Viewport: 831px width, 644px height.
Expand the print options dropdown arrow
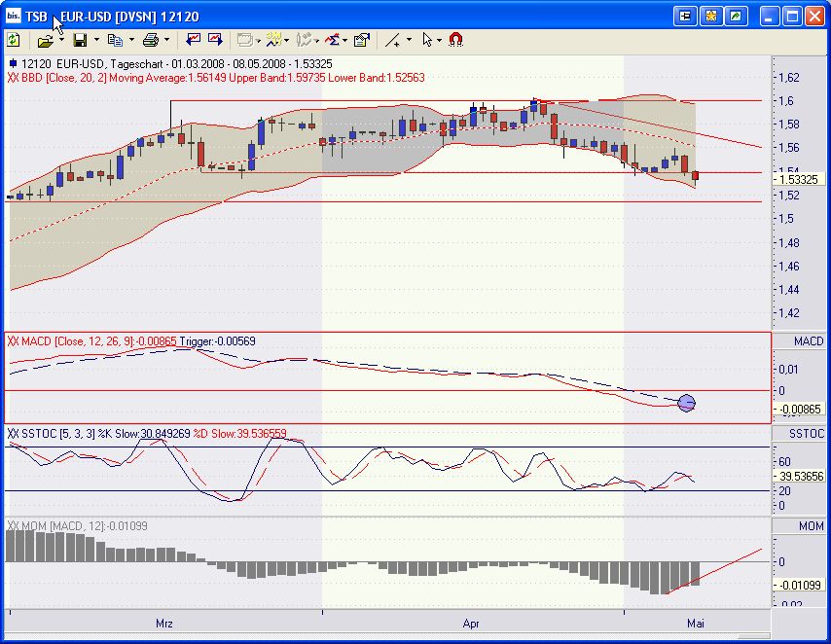pyautogui.click(x=166, y=40)
